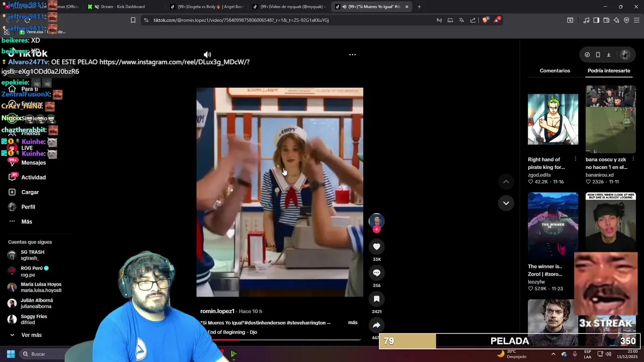
Task: Open 'The winner is.. Zoro!' thumbnail
Action: tap(553, 225)
